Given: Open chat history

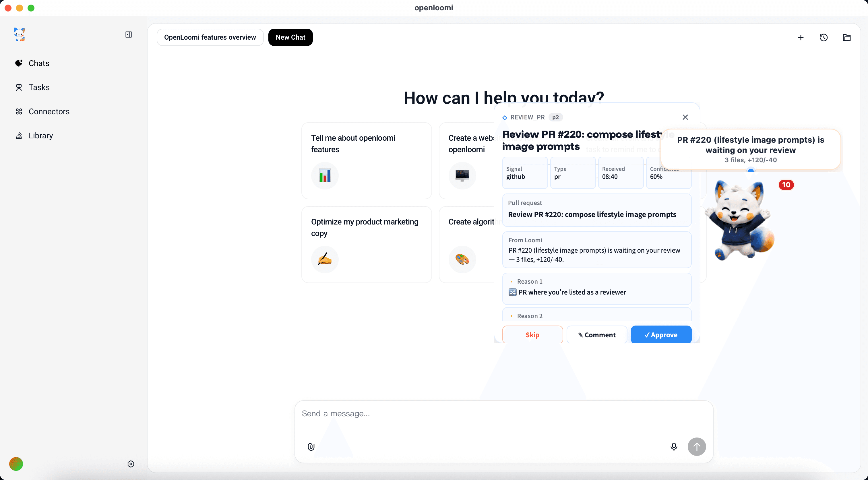Looking at the screenshot, I should [x=824, y=37].
